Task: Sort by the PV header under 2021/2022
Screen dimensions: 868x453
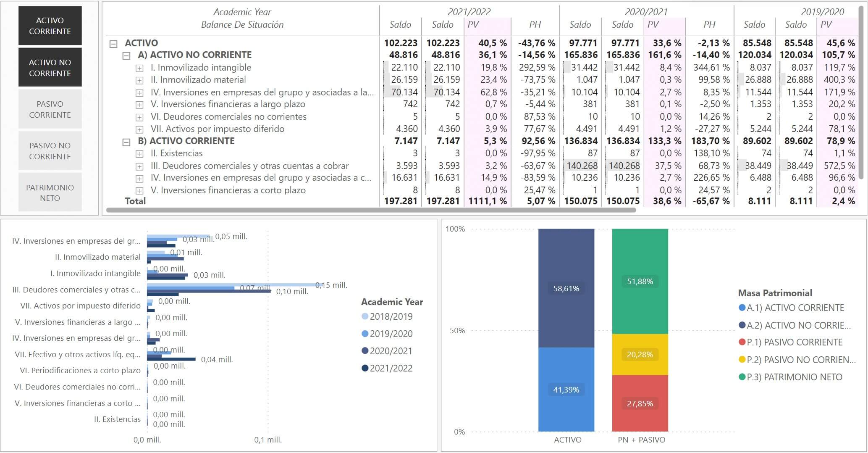Action: pyautogui.click(x=473, y=24)
